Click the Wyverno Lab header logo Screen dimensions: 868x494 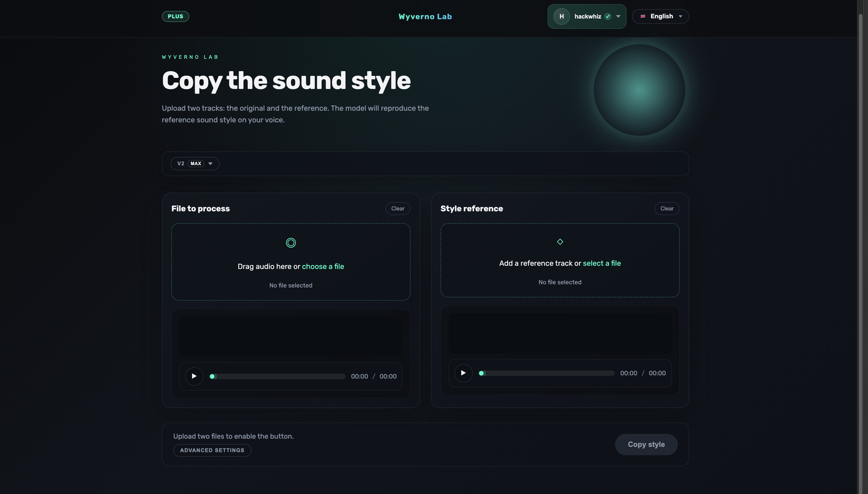click(425, 16)
